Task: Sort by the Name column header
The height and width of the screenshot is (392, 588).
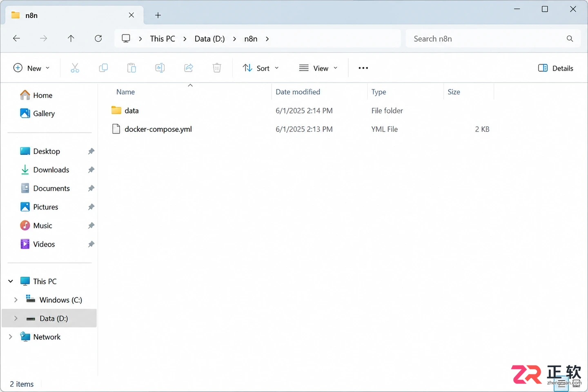Action: coord(125,92)
